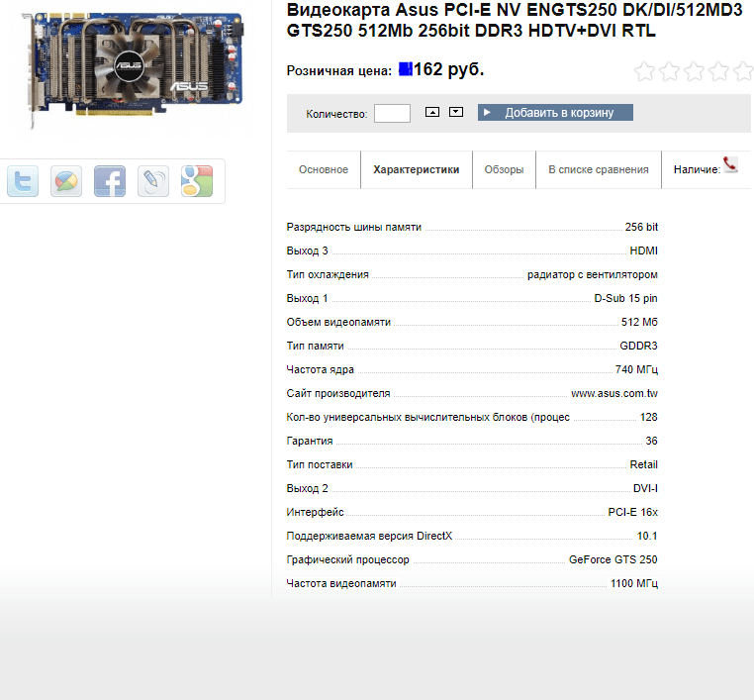Share the product on Facebook
Image resolution: width=754 pixels, height=700 pixels.
tap(110, 181)
